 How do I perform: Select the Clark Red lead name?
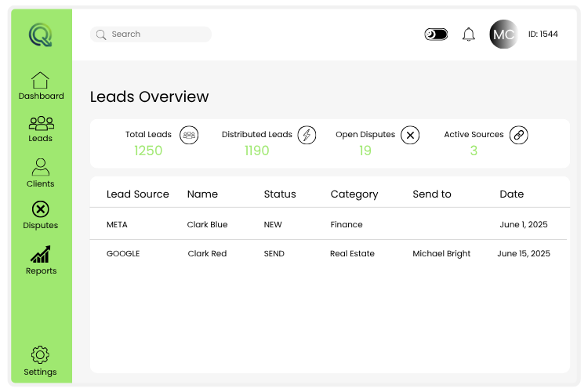pyautogui.click(x=208, y=254)
